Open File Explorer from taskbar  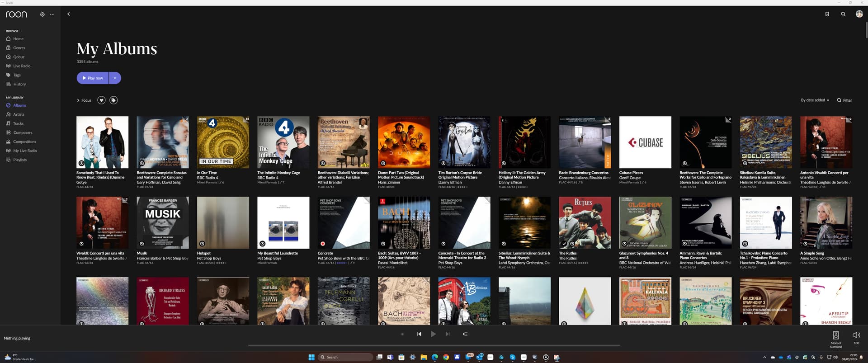424,357
